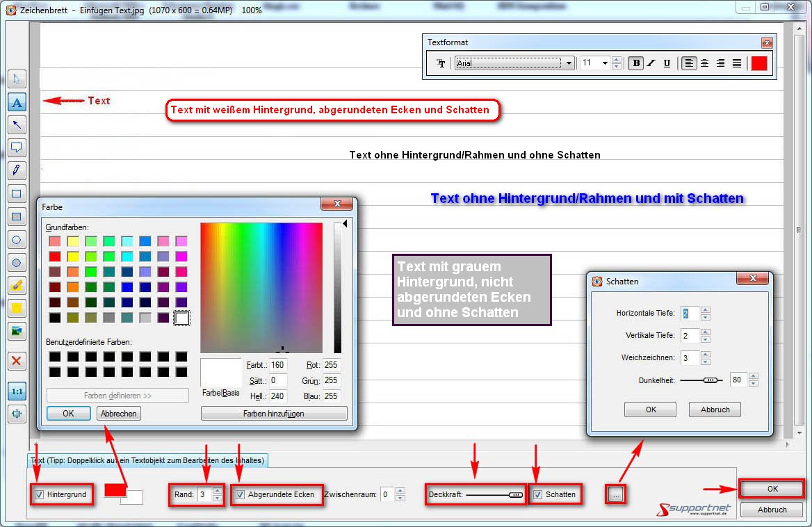Click the Horizontale Tiefe input field

click(689, 314)
